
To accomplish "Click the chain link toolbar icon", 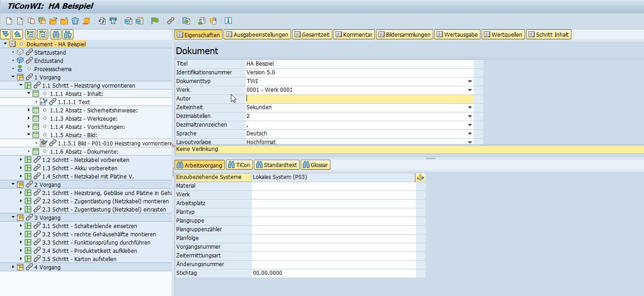I will (171, 21).
